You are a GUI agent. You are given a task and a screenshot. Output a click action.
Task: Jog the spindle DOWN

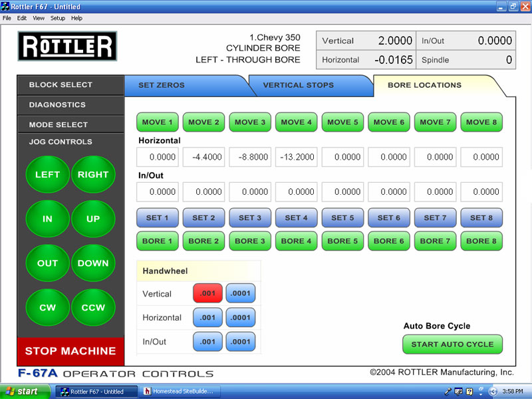(93, 263)
